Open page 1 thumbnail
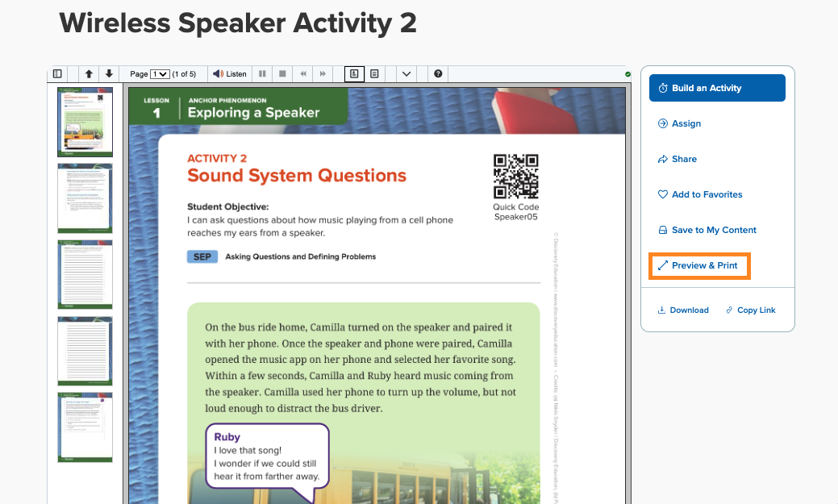Image resolution: width=838 pixels, height=504 pixels. click(85, 122)
